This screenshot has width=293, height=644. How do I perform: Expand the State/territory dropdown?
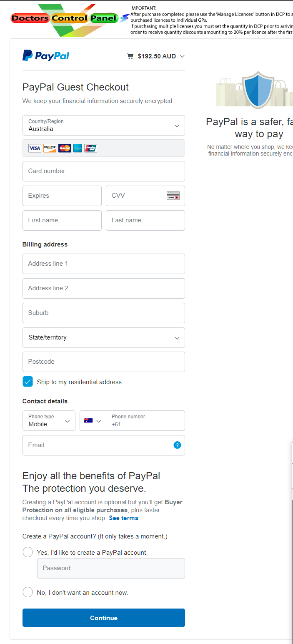click(103, 337)
